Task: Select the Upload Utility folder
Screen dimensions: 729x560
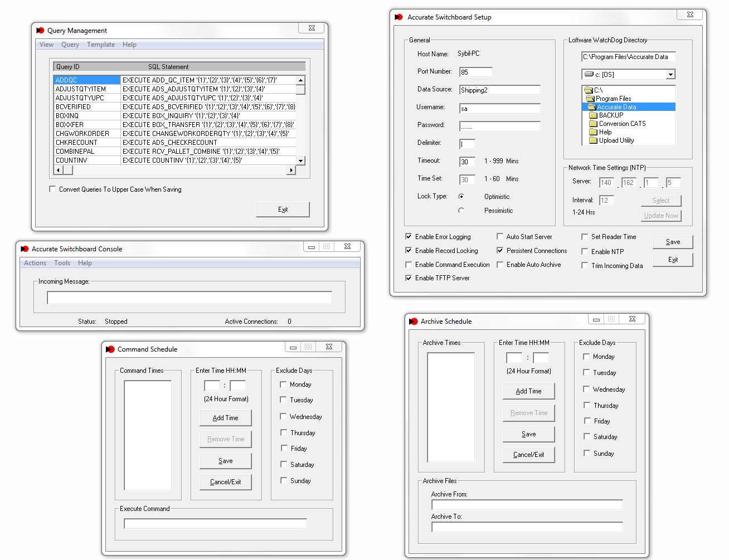Action: [x=612, y=140]
